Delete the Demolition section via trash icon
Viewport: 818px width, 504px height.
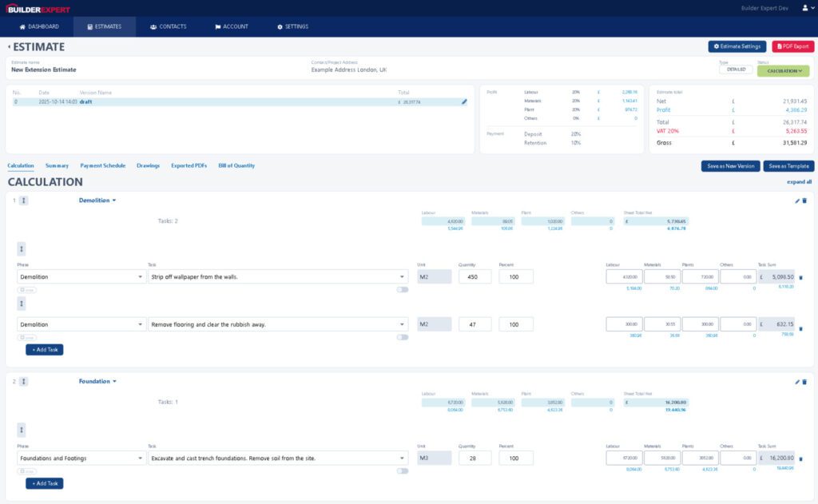tap(804, 200)
